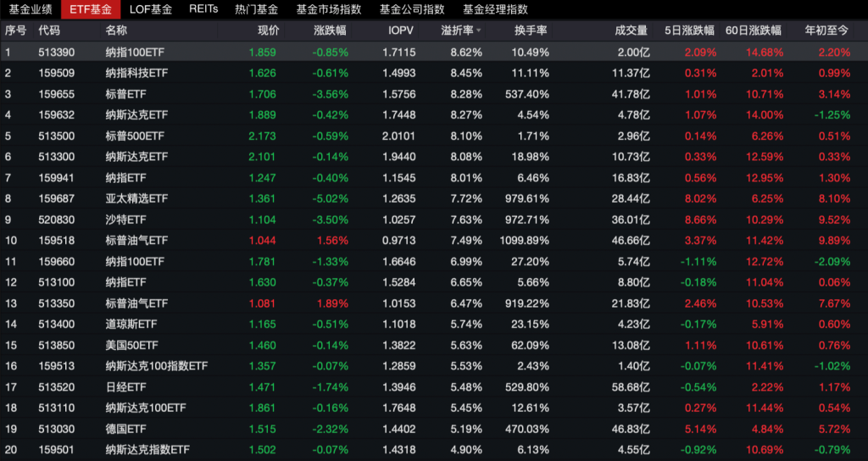Sort by 成交量 column header
The image size is (868, 461).
pyautogui.click(x=631, y=31)
